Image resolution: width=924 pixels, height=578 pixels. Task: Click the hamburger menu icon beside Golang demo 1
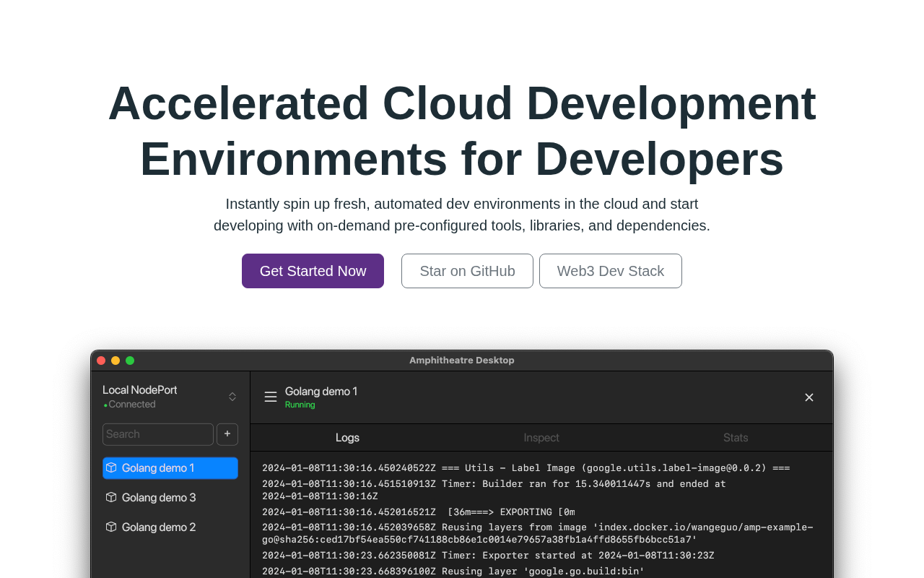[x=271, y=397]
